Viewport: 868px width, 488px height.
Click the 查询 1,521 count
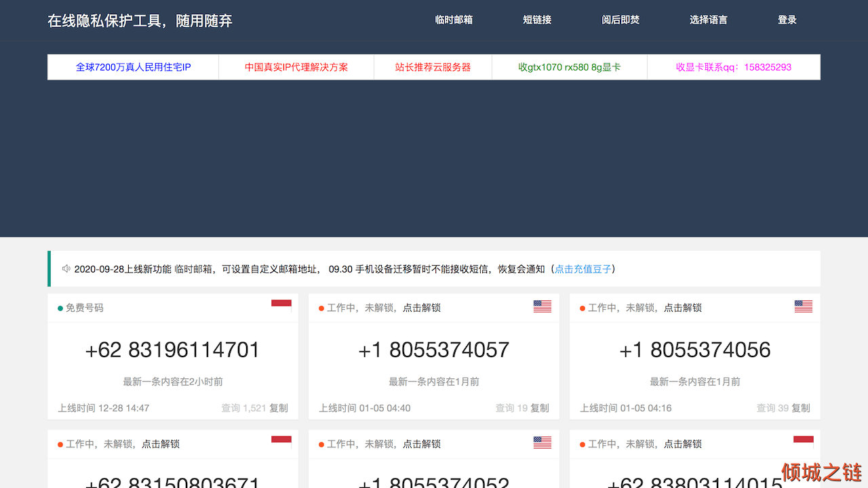point(243,408)
